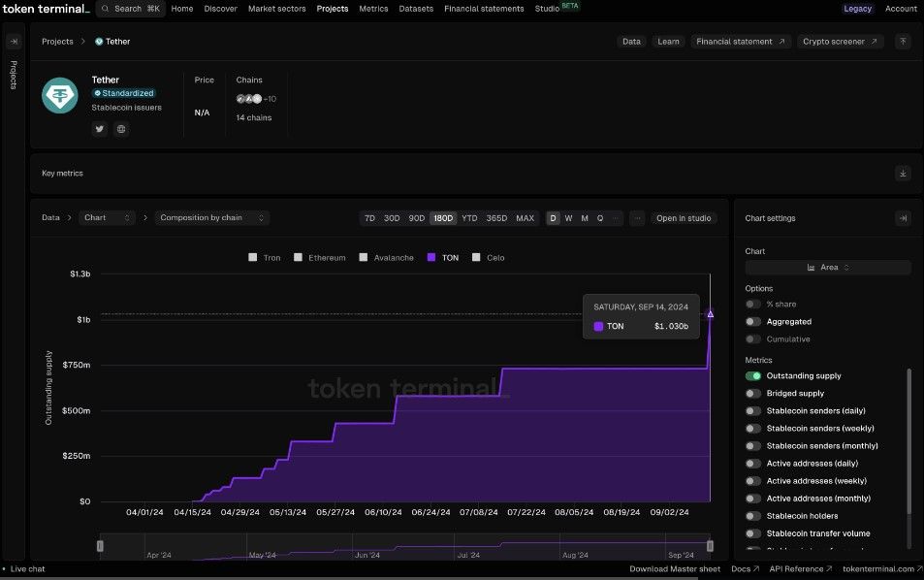This screenshot has height=580, width=924.
Task: Switch to monthly (M) granularity
Action: point(585,218)
